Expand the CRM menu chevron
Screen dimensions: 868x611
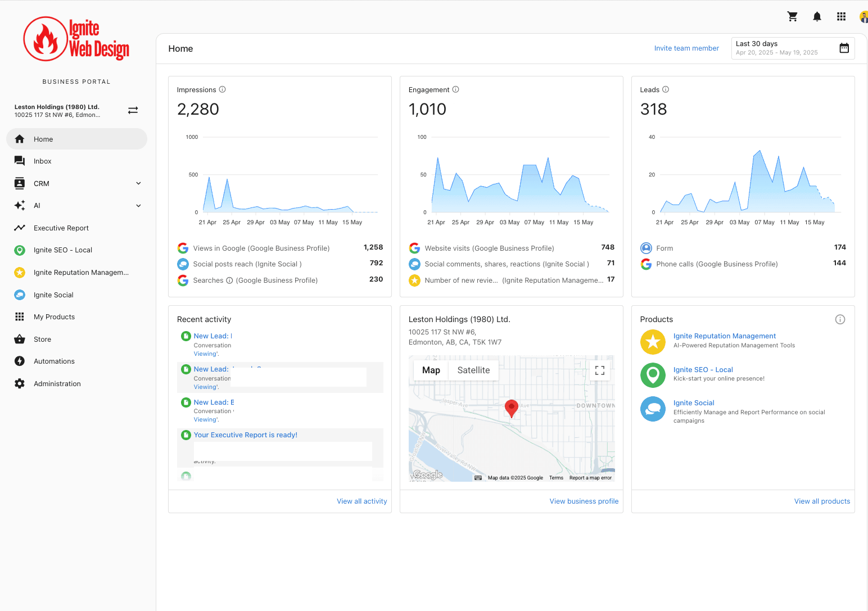click(x=138, y=183)
